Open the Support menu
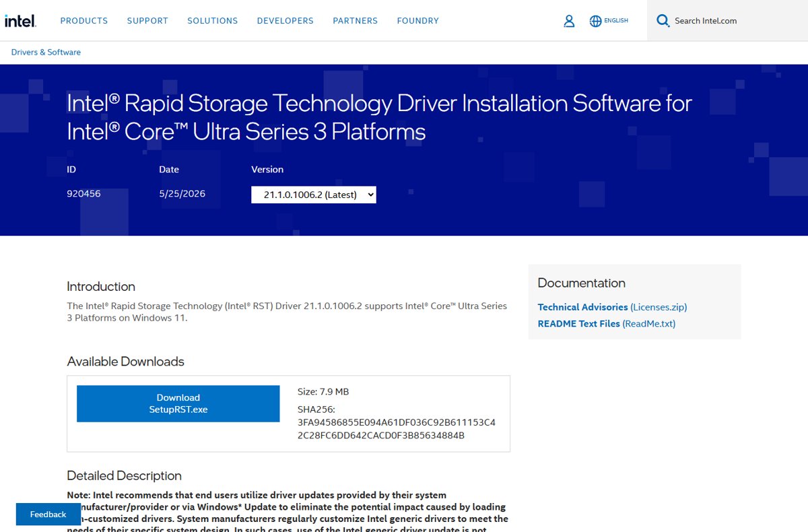 tap(147, 21)
